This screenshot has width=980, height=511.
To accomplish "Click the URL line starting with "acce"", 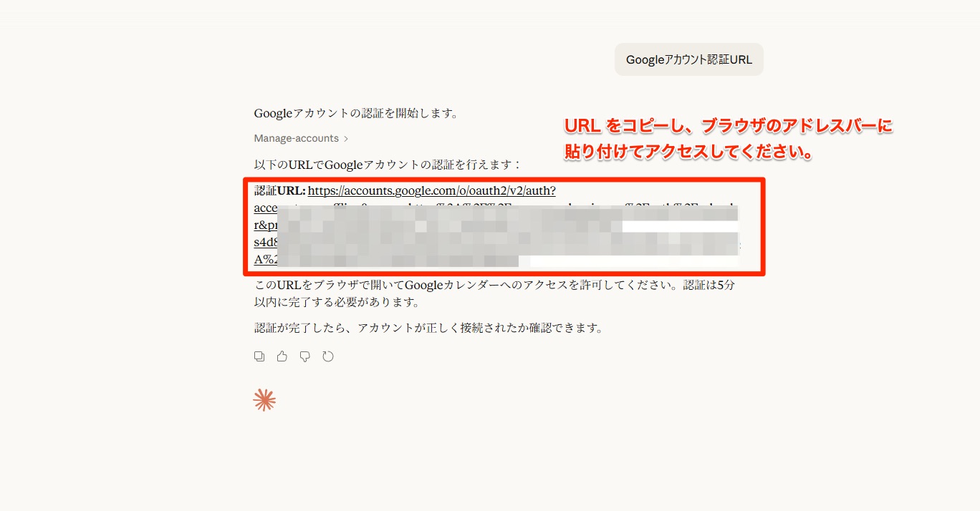I will click(265, 208).
